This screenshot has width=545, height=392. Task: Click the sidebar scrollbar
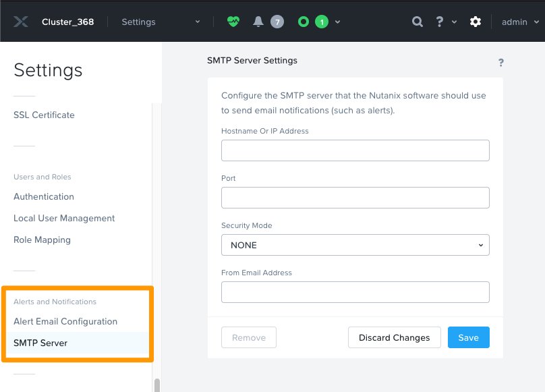pos(157,385)
